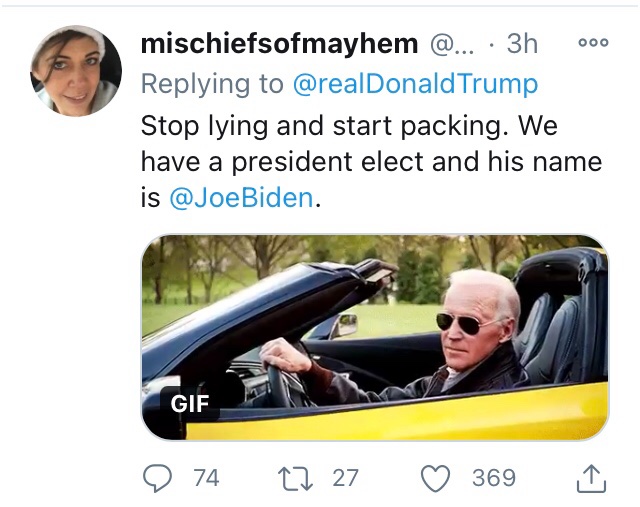Play the convertible car GIF
Image resolution: width=640 pixels, height=507 pixels.
(x=375, y=337)
